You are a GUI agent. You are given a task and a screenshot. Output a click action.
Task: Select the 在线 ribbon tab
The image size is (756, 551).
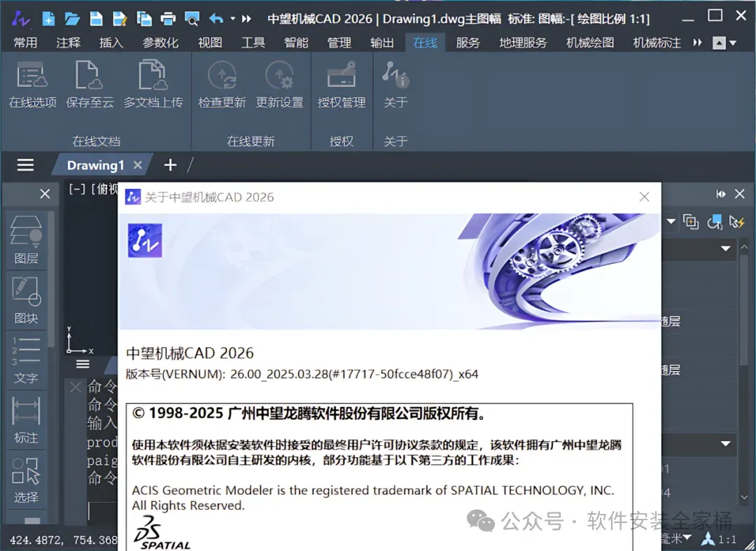[x=426, y=43]
